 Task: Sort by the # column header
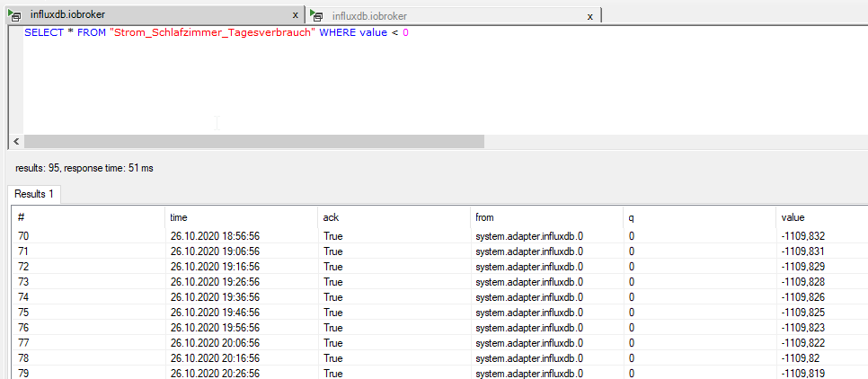89,217
